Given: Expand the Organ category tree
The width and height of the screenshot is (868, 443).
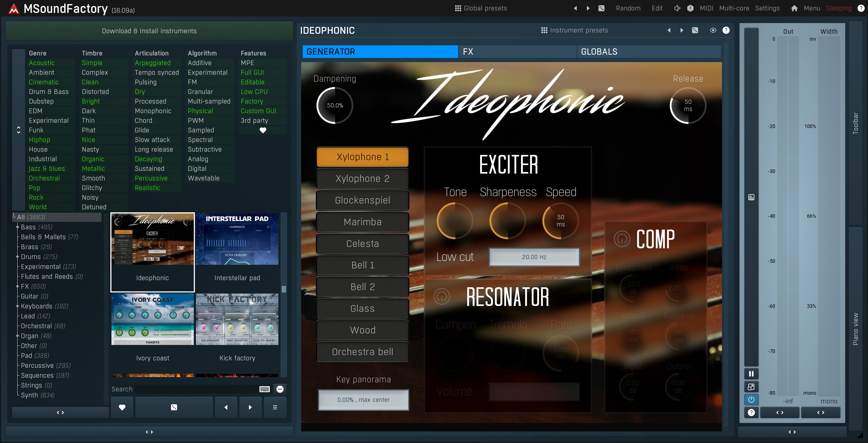Looking at the screenshot, I should click(x=18, y=335).
